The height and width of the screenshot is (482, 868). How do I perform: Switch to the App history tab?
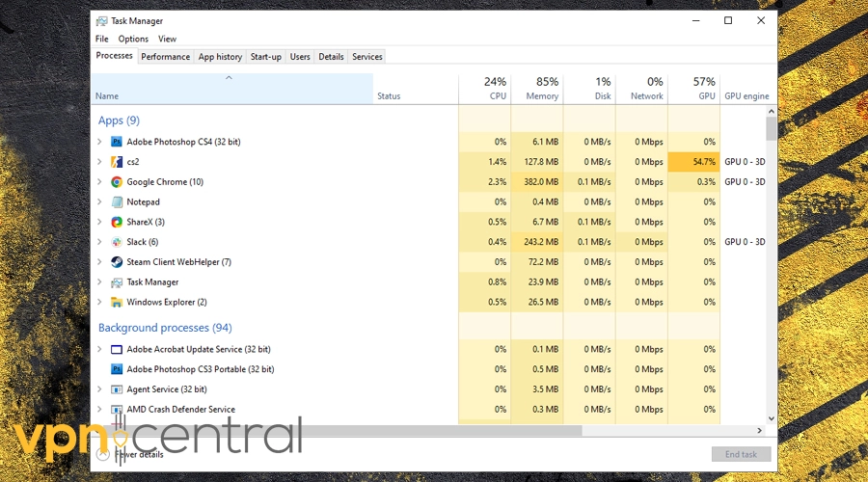pyautogui.click(x=220, y=57)
